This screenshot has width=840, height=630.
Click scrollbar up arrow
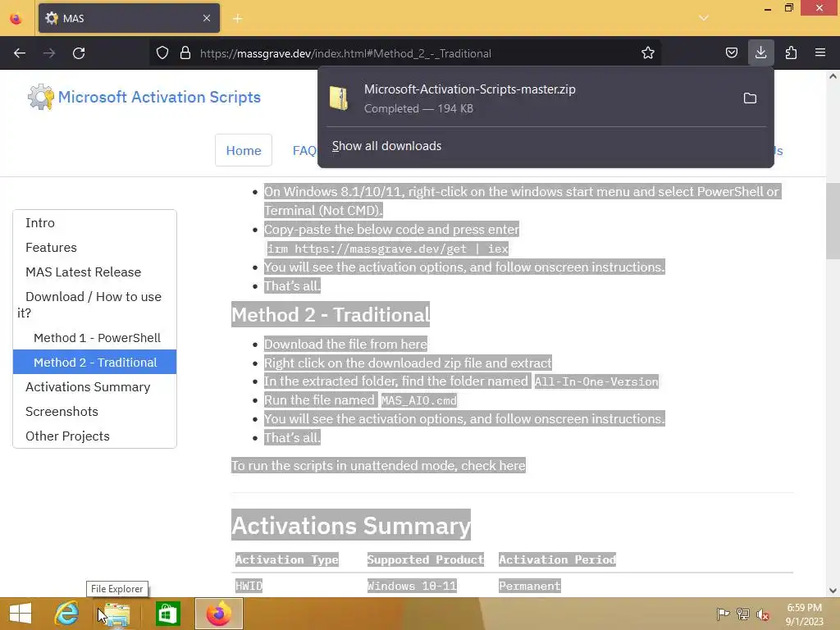833,76
